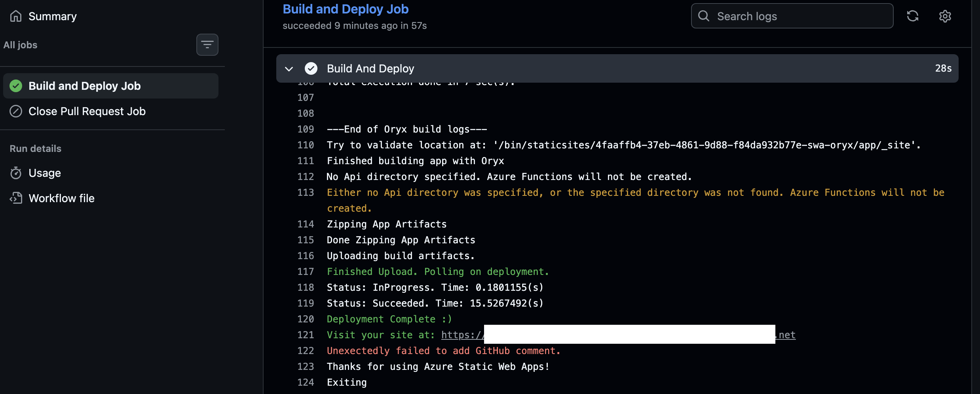Click the 'All jobs' sidebar label
The image size is (980, 394).
click(20, 45)
